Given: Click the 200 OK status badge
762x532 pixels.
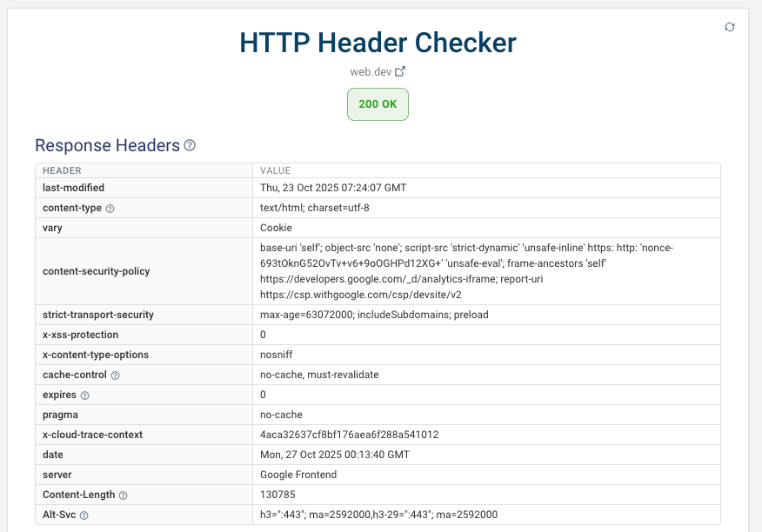Looking at the screenshot, I should [x=378, y=103].
